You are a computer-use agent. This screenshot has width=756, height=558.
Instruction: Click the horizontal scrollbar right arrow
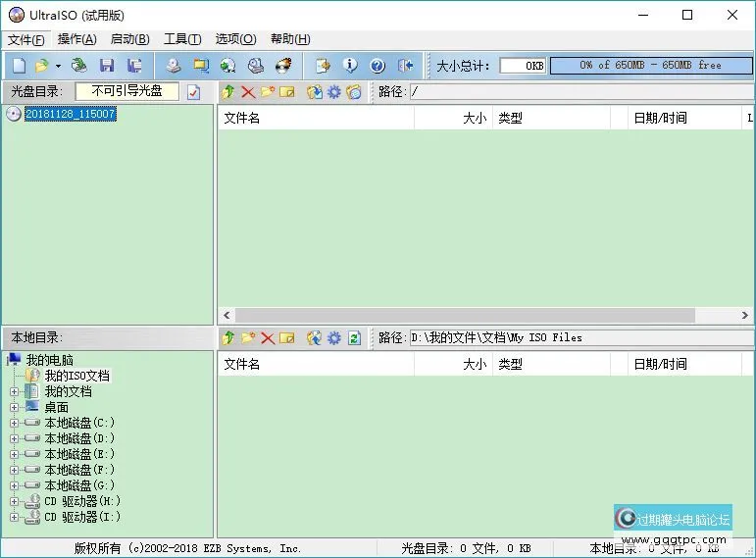click(x=746, y=316)
